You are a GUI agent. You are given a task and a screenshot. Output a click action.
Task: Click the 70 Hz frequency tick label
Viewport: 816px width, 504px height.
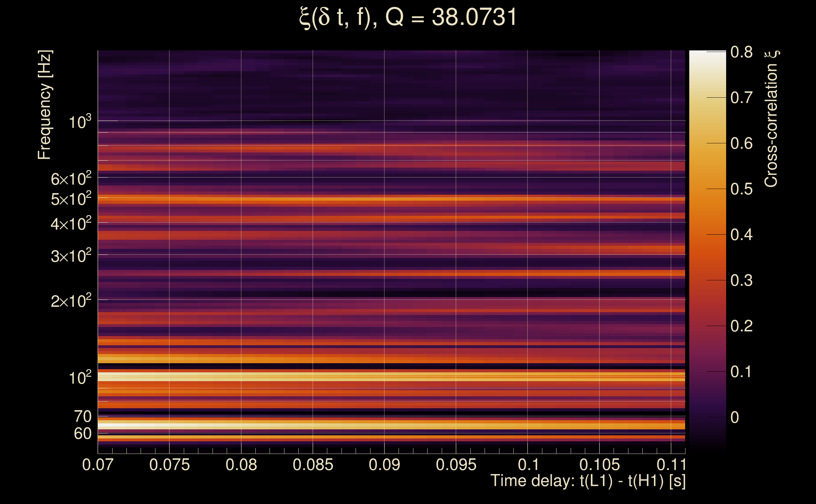(82, 416)
